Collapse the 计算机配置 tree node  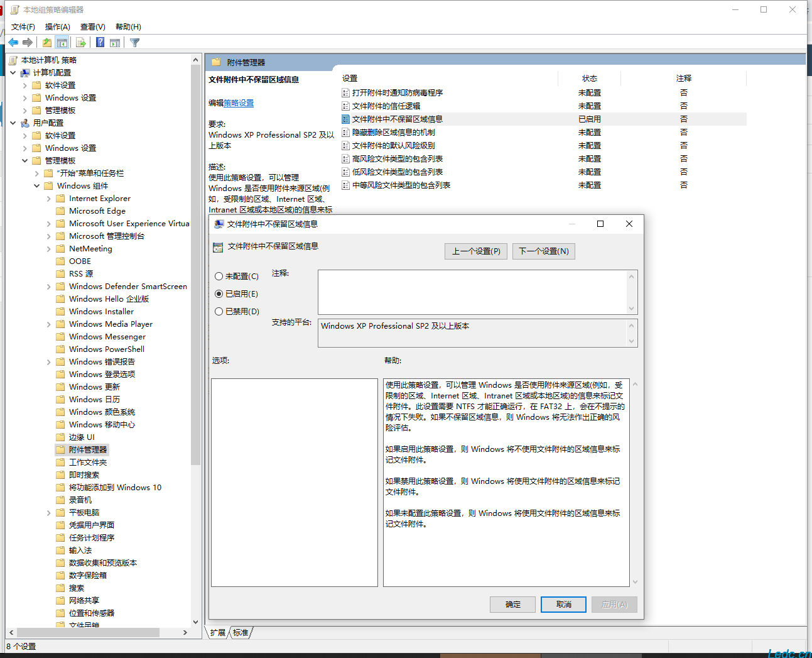point(13,73)
